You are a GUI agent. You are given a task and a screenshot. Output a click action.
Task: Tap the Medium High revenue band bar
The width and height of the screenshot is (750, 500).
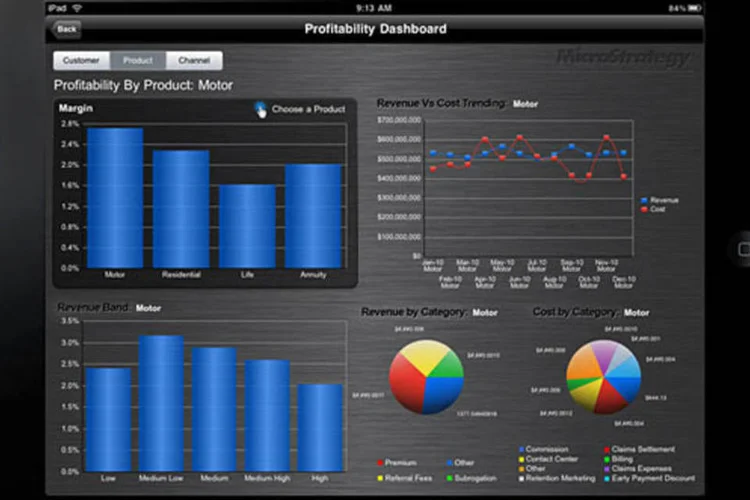(267, 416)
